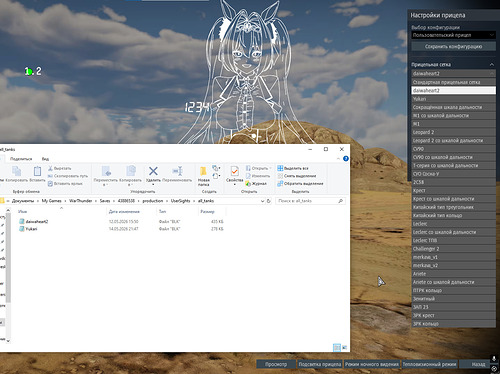The width and height of the screenshot is (500, 374).
Task: Click the round icon below the microphone
Action: (x=494, y=368)
